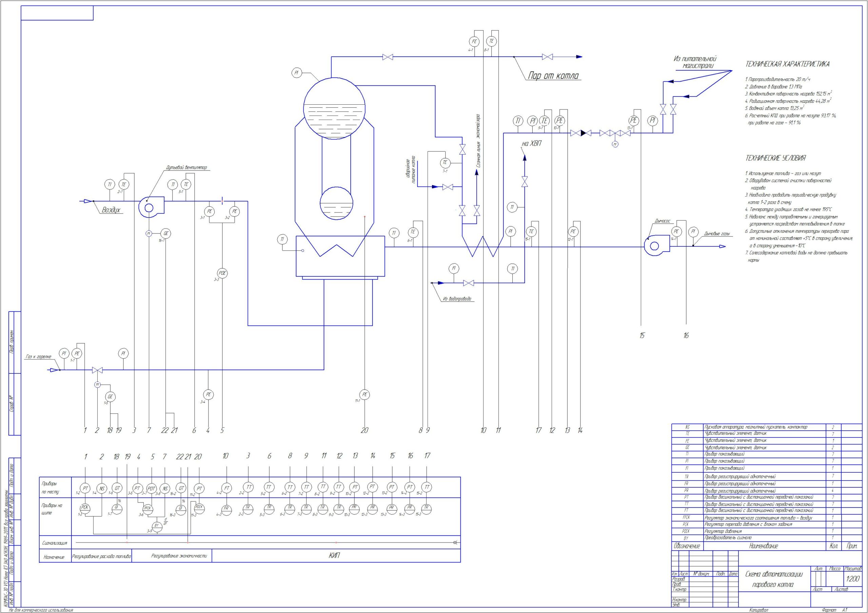868x613 pixels.
Task: Click the 'Формат А1' text
Action: click(835, 610)
